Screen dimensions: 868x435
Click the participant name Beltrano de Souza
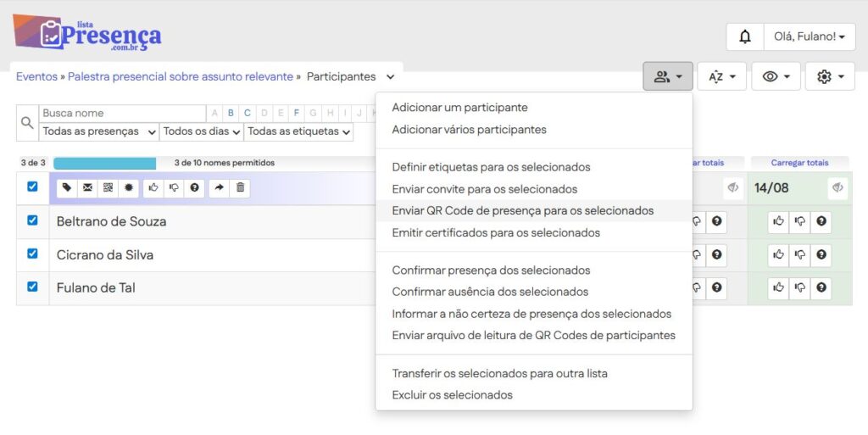point(111,221)
